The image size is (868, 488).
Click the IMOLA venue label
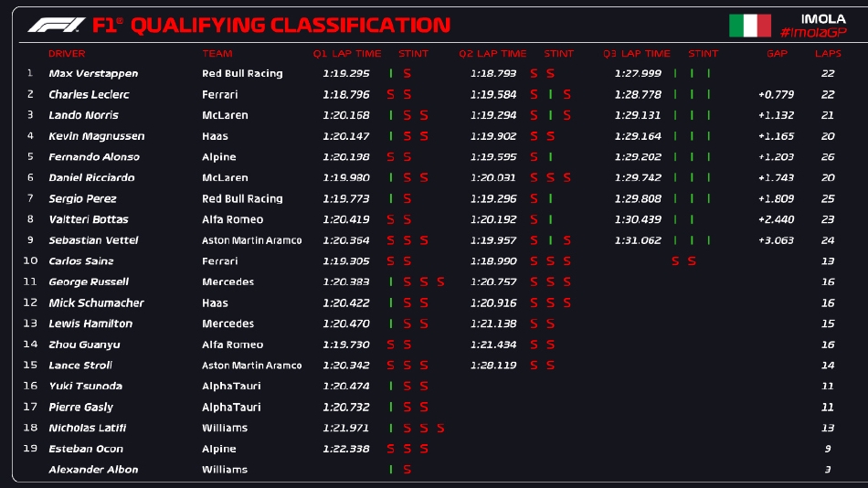tap(823, 18)
